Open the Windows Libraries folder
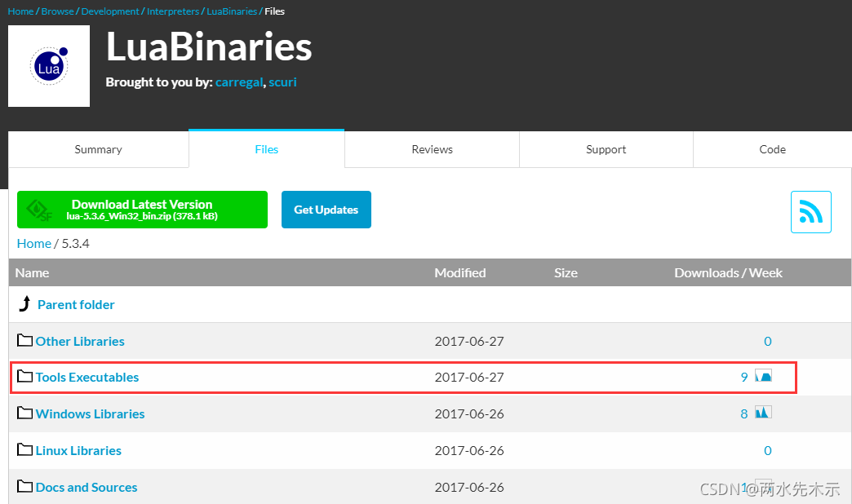This screenshot has width=852, height=504. 91,413
